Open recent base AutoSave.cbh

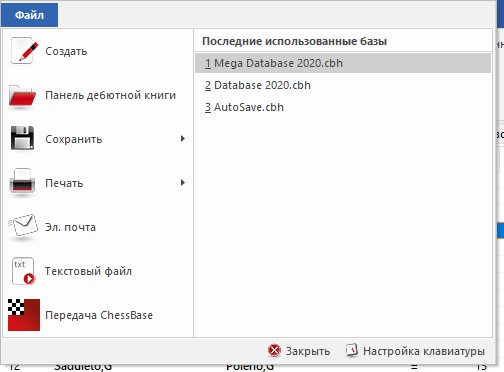coord(244,107)
